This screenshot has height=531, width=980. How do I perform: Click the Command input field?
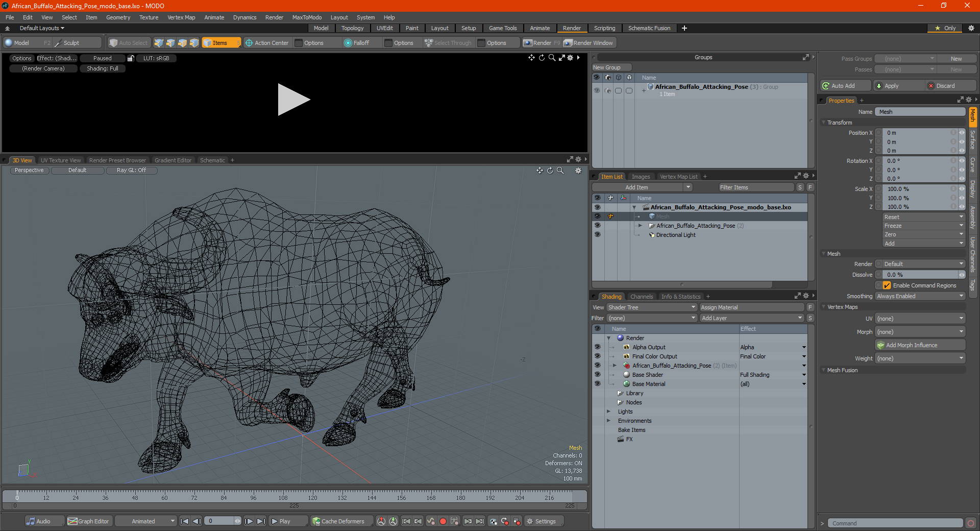coord(895,523)
